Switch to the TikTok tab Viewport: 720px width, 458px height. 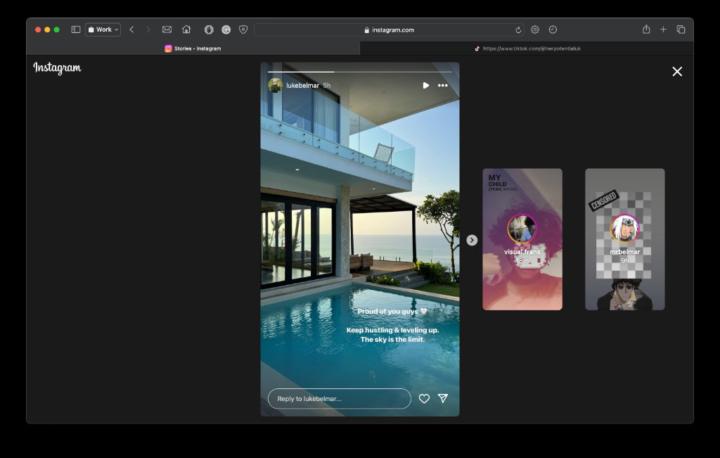527,48
